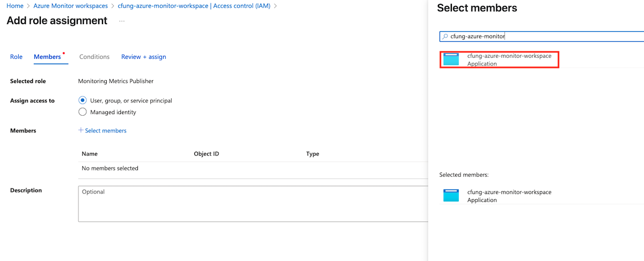Screen dimensions: 644x261
Task: Click the + Select members link
Action: point(103,130)
